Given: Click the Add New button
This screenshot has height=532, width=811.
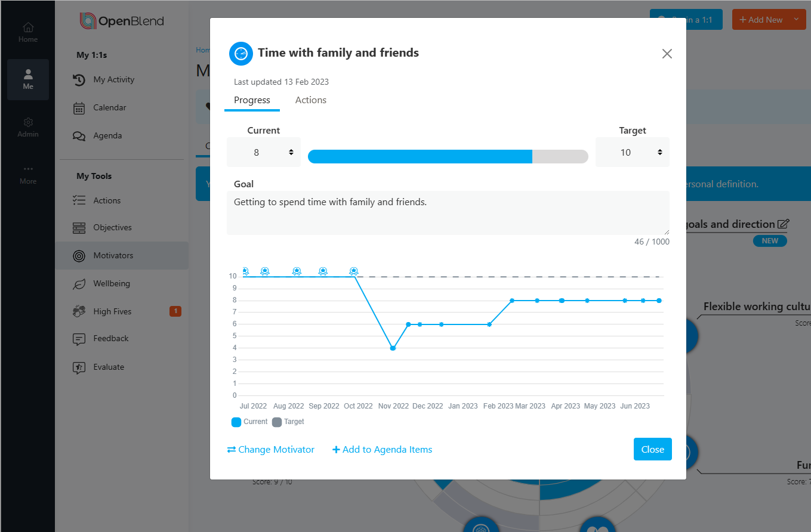Looking at the screenshot, I should (760, 20).
